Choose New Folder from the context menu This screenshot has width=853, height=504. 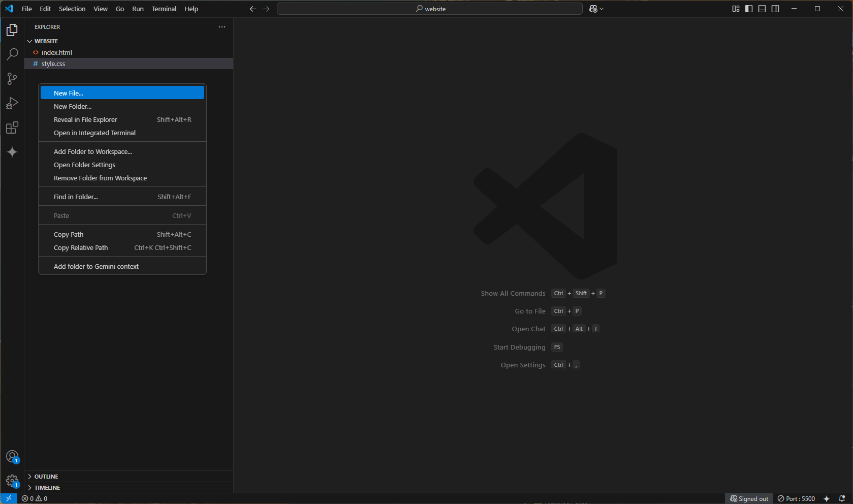coord(72,106)
